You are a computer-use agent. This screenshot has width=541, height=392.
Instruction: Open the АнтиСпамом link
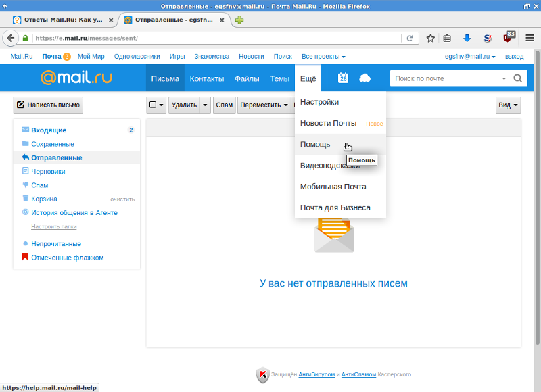click(358, 374)
